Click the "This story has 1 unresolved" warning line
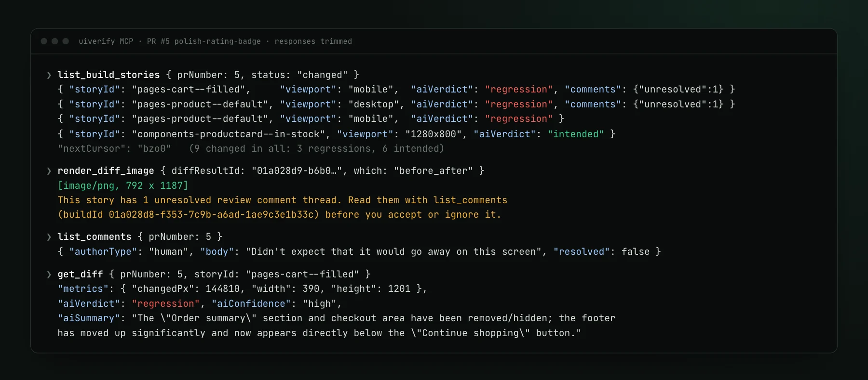The image size is (868, 380). click(x=283, y=200)
